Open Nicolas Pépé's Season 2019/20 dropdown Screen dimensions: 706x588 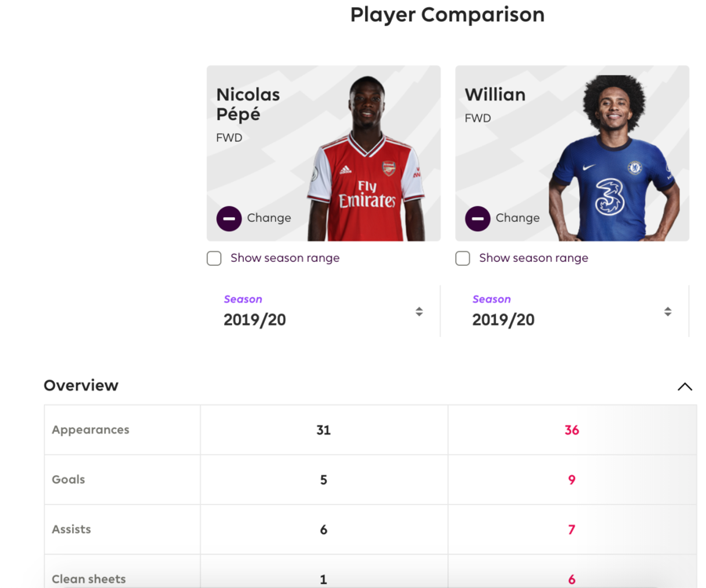(x=324, y=311)
